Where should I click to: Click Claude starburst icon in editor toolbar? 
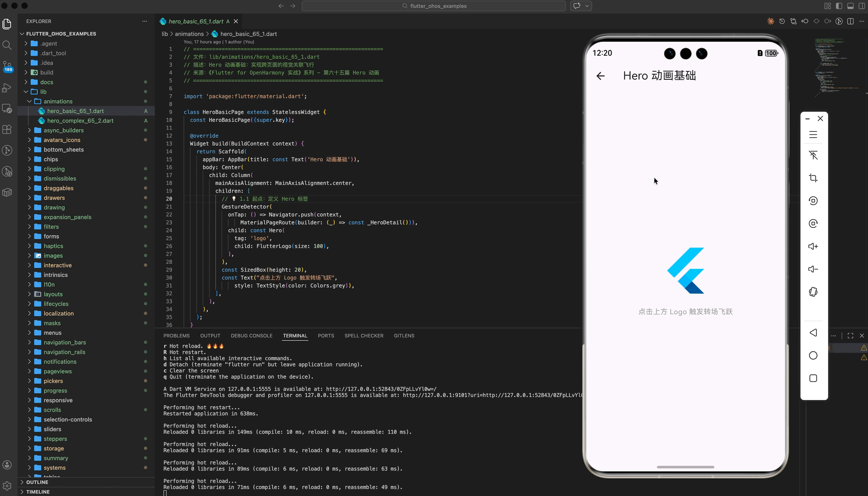coord(770,21)
